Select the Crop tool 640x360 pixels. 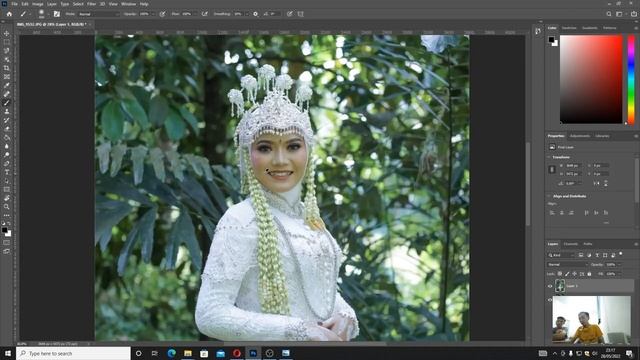click(x=7, y=68)
